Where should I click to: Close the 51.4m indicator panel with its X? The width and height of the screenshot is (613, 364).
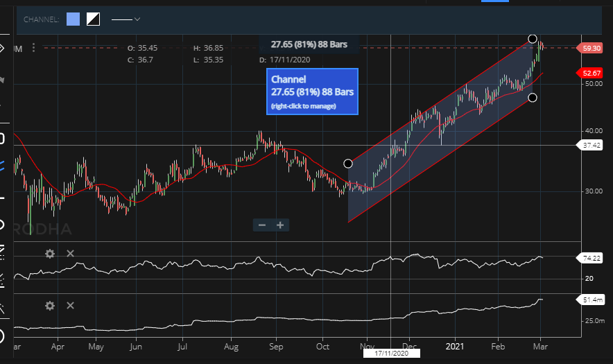click(x=70, y=305)
